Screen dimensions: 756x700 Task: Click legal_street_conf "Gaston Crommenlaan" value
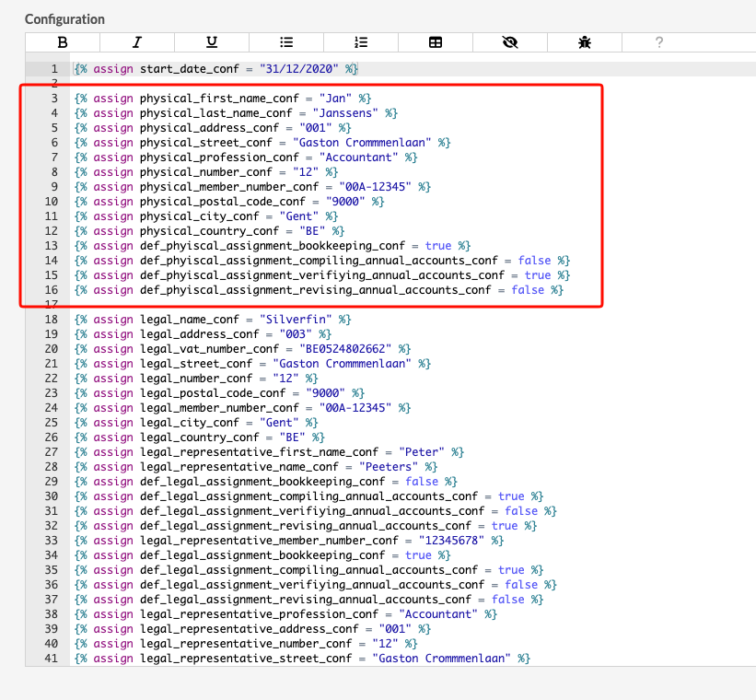[342, 363]
